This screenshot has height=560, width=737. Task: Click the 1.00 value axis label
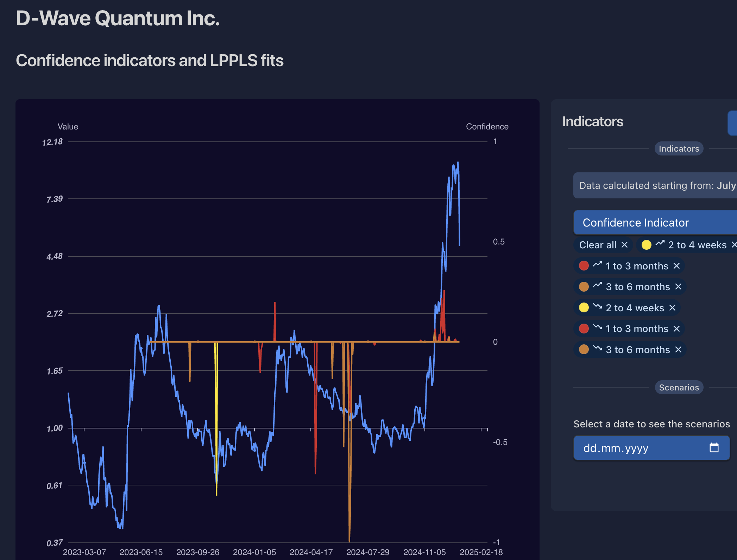(55, 428)
